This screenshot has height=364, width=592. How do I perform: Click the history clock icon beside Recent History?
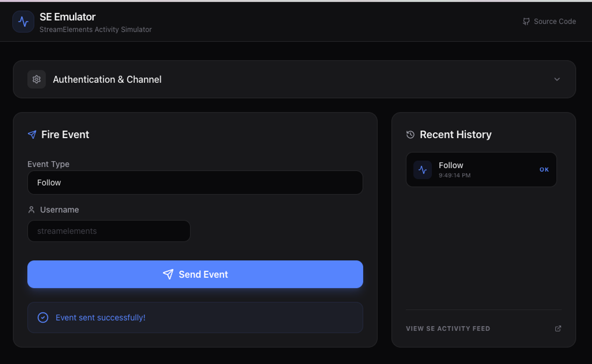point(410,135)
